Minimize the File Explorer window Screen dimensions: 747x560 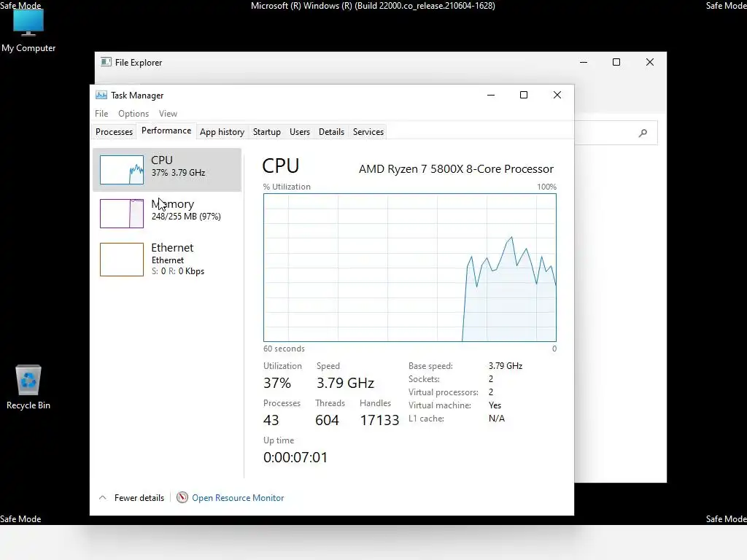coord(584,63)
